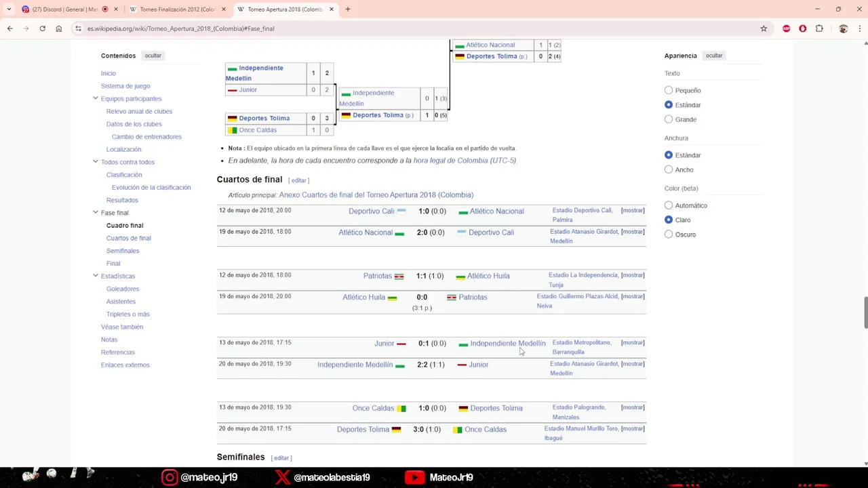Select Pequeño text size
Screen dimensions: 868x488
(x=669, y=90)
